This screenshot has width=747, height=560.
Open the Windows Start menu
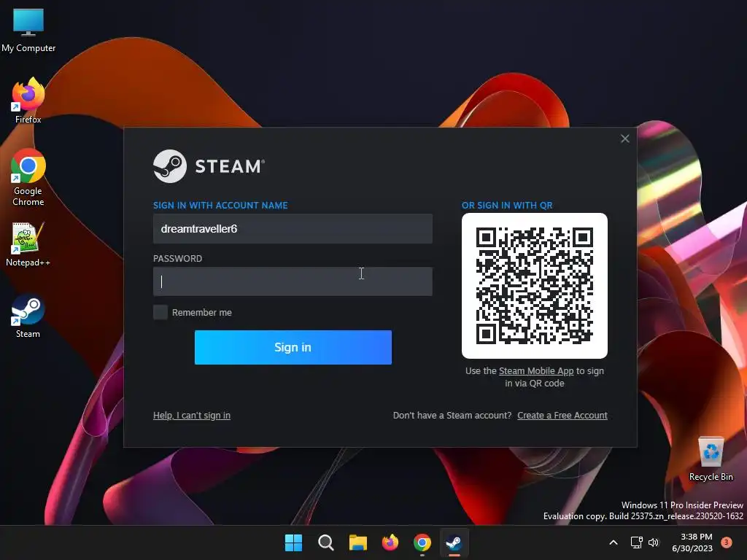[x=293, y=542]
